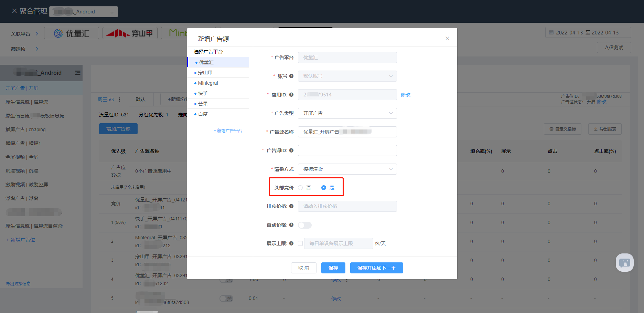
Task: Open the 账号 dropdown
Action: point(347,76)
